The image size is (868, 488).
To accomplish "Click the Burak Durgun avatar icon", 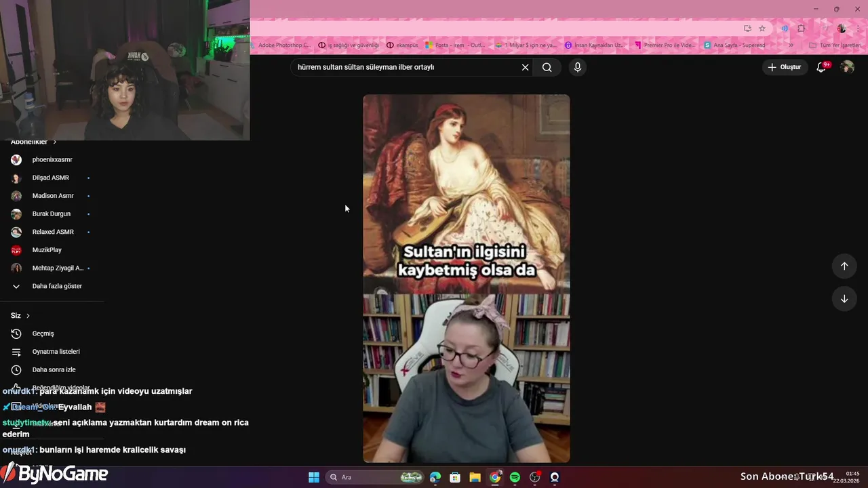I will click(x=16, y=214).
